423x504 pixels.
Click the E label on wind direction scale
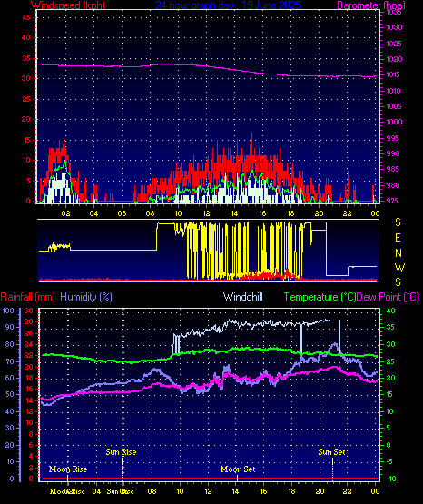click(x=398, y=238)
